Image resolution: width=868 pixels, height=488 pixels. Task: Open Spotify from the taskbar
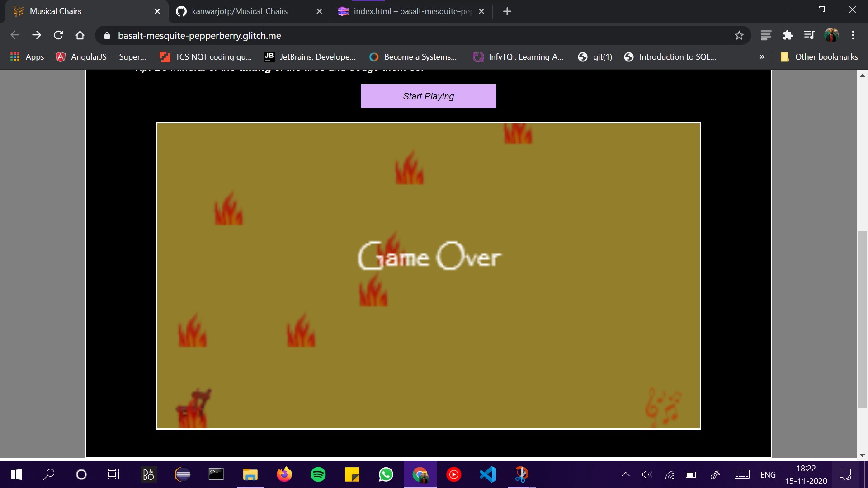[x=318, y=474]
